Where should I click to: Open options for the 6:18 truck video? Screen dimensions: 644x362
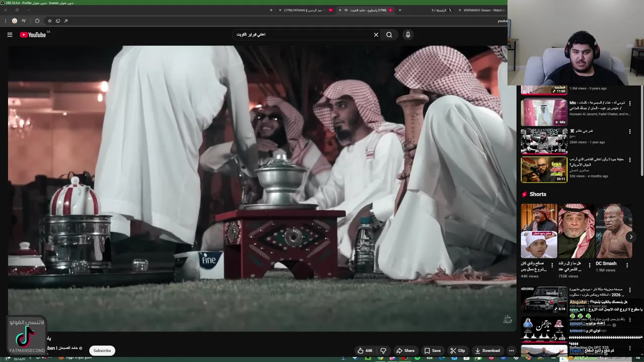[629, 290]
